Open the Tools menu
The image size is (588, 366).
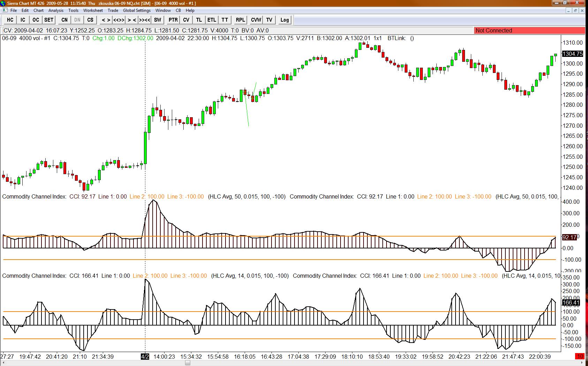click(73, 10)
